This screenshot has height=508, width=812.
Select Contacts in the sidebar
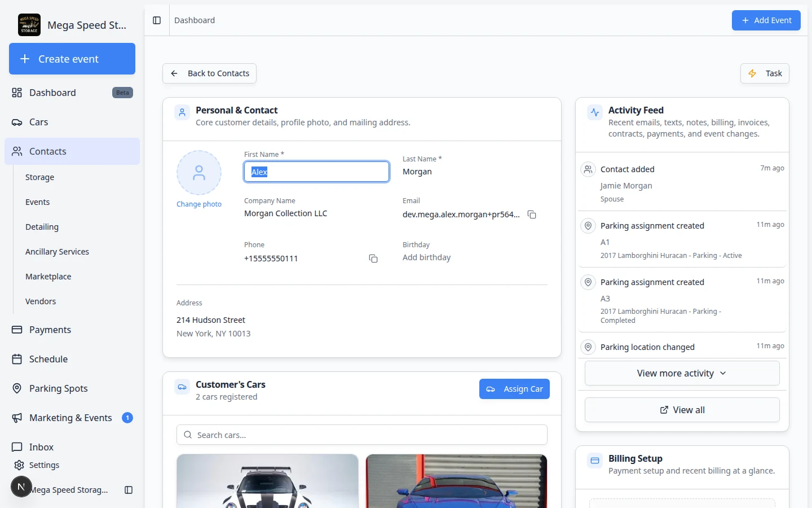(x=72, y=151)
